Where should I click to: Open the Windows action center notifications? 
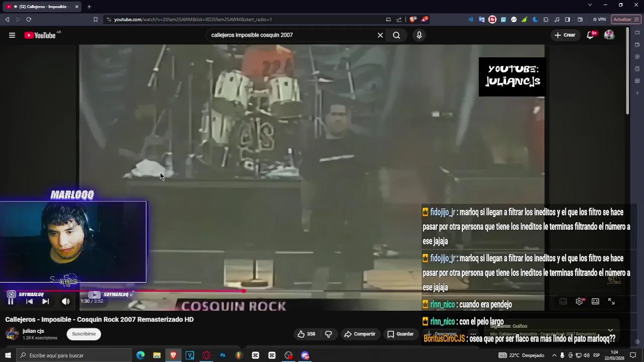(633, 355)
